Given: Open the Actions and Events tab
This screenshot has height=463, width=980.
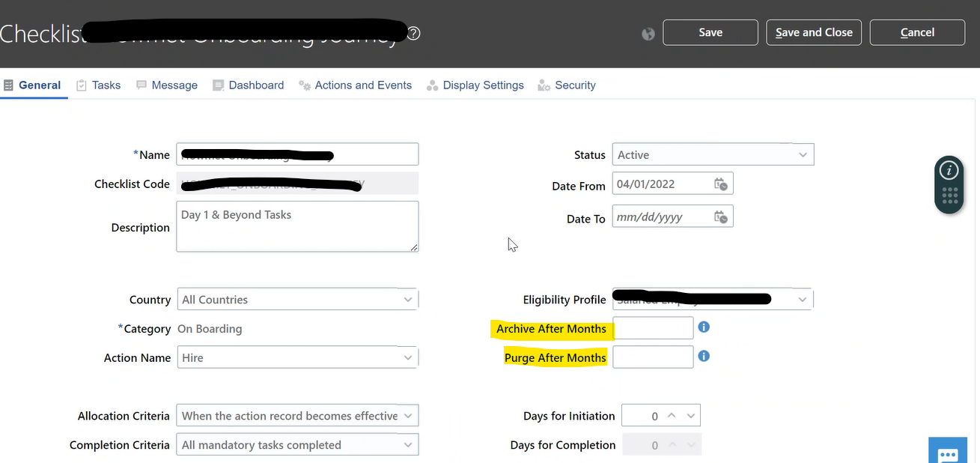Looking at the screenshot, I should tap(363, 85).
